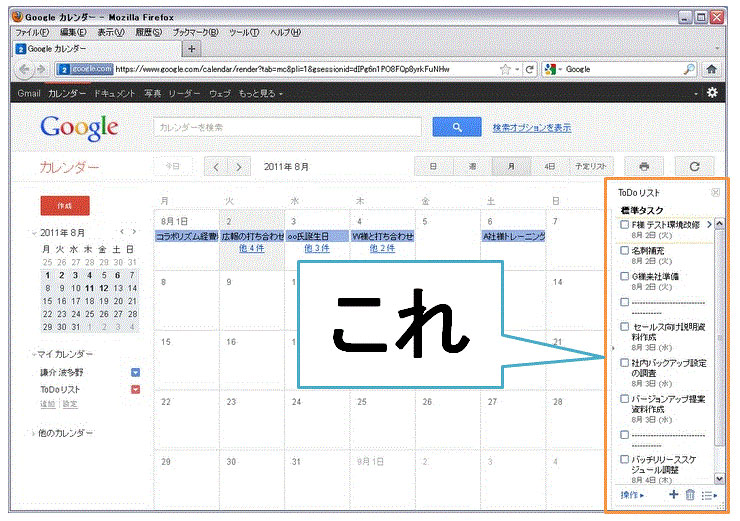The height and width of the screenshot is (521, 740).
Task: Check the 社内バックアップ設定の調査 task
Action: pos(624,362)
